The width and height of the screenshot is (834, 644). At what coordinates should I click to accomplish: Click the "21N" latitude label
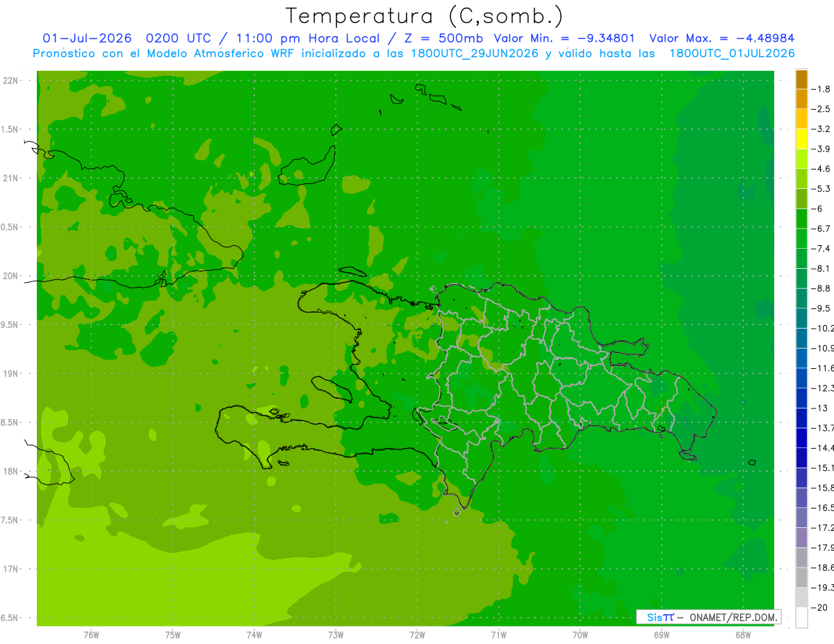pyautogui.click(x=11, y=179)
